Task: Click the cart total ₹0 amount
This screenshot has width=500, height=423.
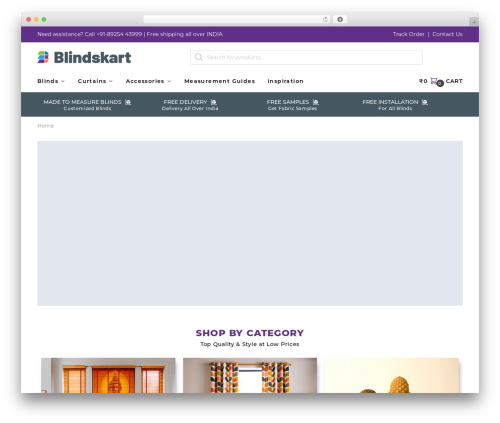Action: (x=423, y=81)
